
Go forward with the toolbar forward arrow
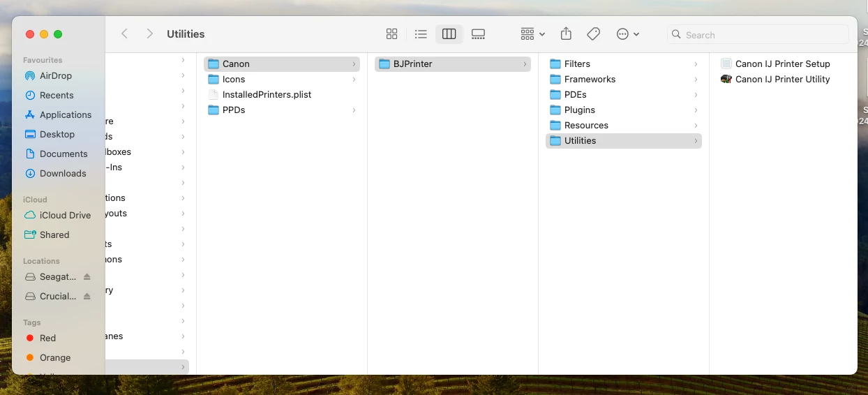(149, 33)
